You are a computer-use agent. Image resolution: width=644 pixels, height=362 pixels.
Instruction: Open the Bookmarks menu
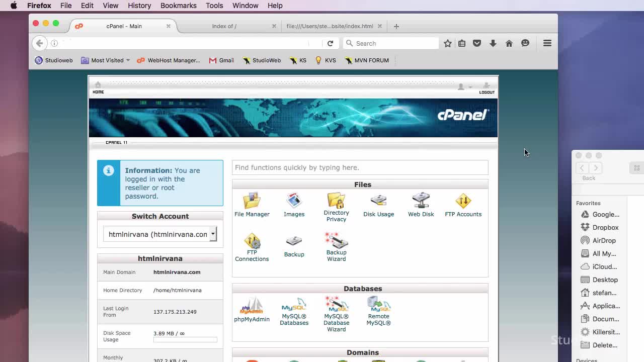point(179,6)
